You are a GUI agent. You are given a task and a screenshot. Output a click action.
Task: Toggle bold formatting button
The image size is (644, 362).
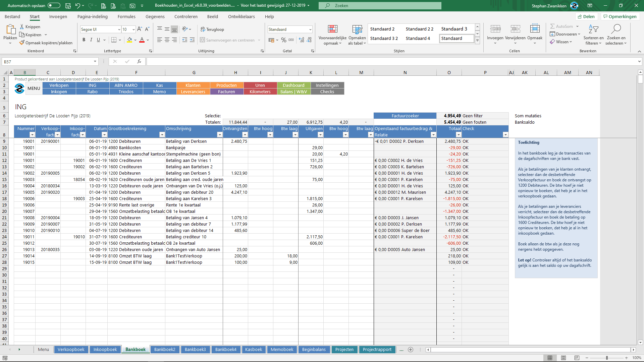point(84,40)
